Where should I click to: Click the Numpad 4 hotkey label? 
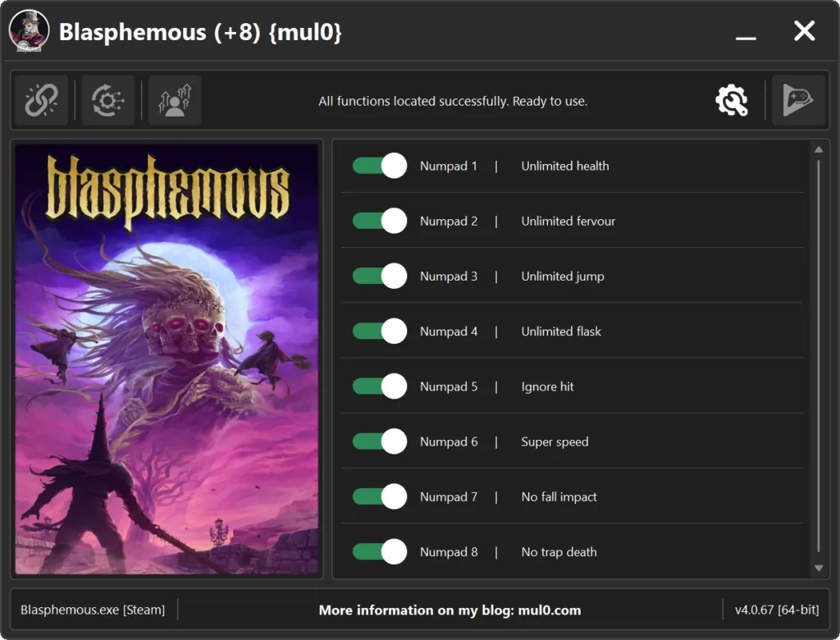[449, 331]
